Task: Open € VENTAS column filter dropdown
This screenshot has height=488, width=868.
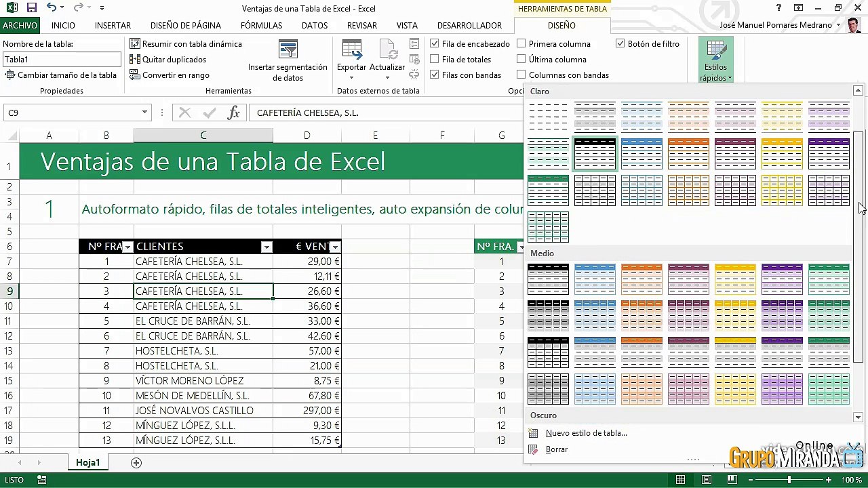Action: tap(335, 247)
